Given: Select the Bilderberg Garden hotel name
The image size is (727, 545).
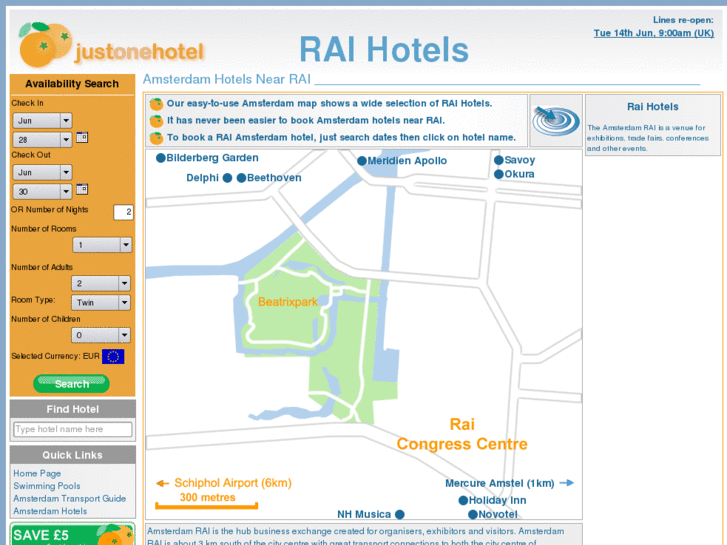Looking at the screenshot, I should [212, 158].
